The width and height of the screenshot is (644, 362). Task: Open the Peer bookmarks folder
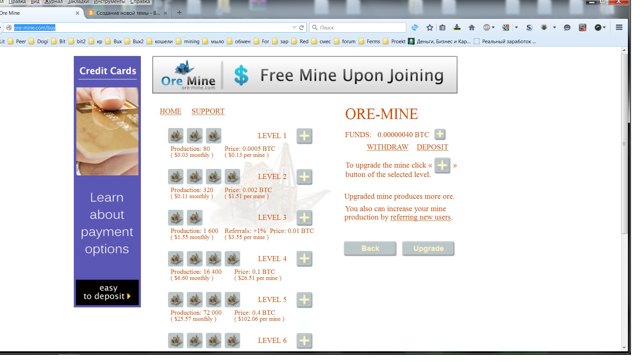pos(17,42)
